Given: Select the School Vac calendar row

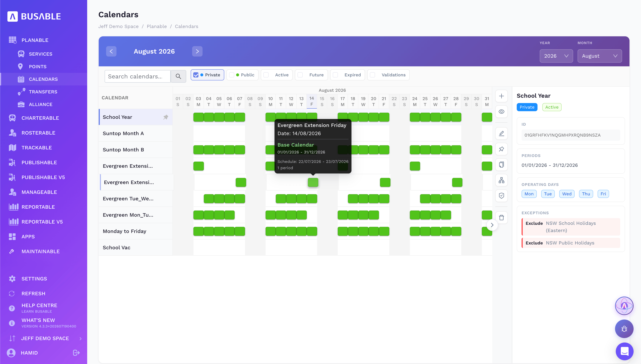Looking at the screenshot, I should [136, 247].
